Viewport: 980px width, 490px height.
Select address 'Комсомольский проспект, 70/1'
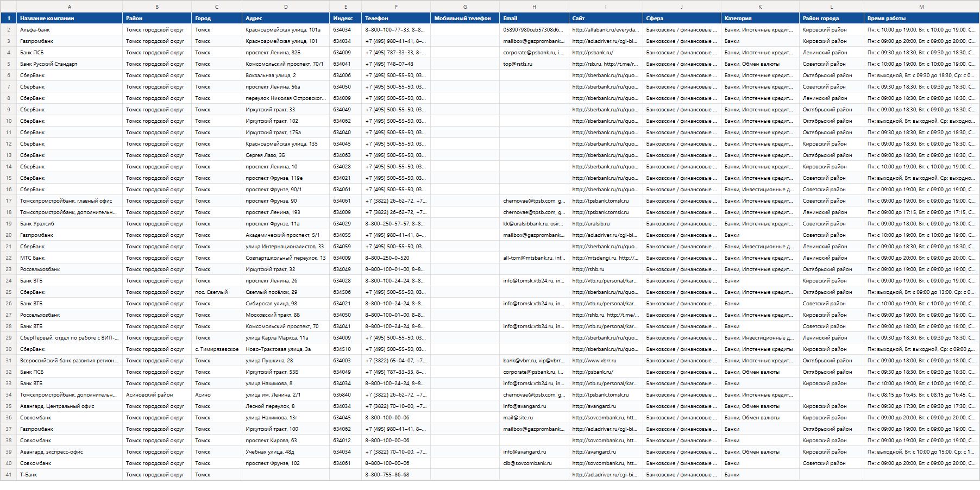click(x=286, y=64)
